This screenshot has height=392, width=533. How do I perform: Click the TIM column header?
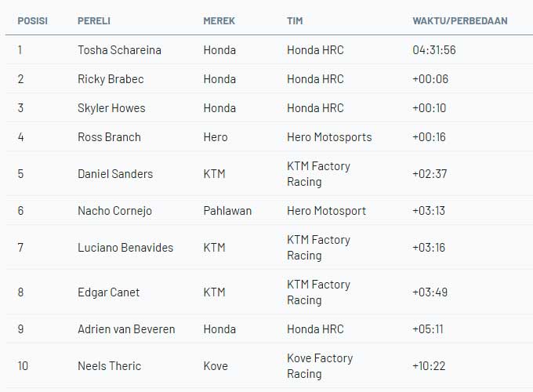pos(295,20)
